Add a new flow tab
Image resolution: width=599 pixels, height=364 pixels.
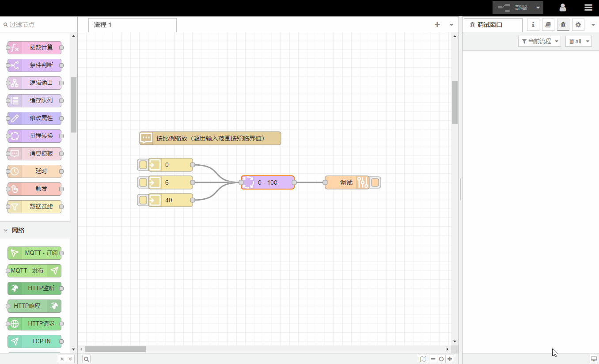[437, 25]
